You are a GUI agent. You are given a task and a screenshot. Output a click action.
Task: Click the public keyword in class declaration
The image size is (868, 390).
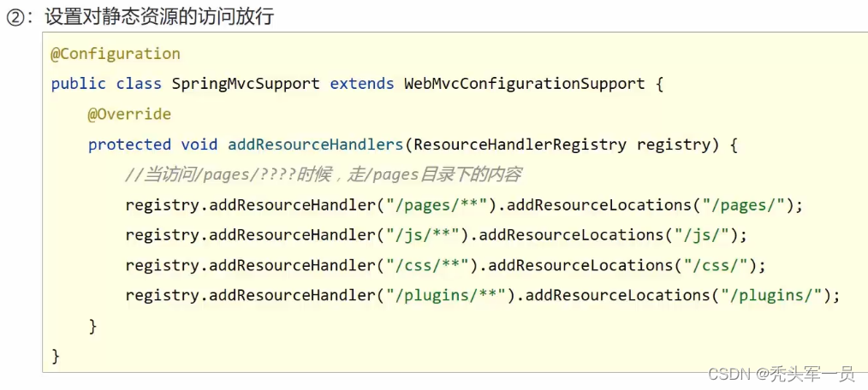click(x=79, y=84)
